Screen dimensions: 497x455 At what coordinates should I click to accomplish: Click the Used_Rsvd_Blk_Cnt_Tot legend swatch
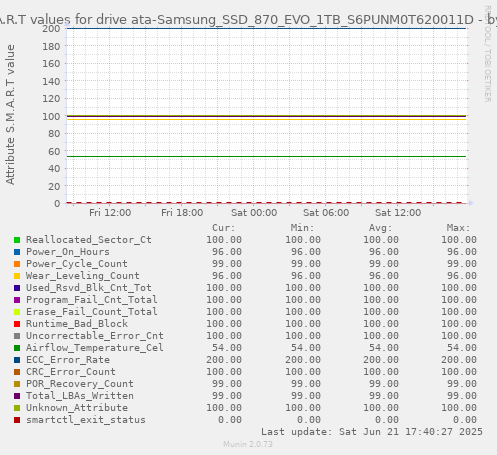17,288
